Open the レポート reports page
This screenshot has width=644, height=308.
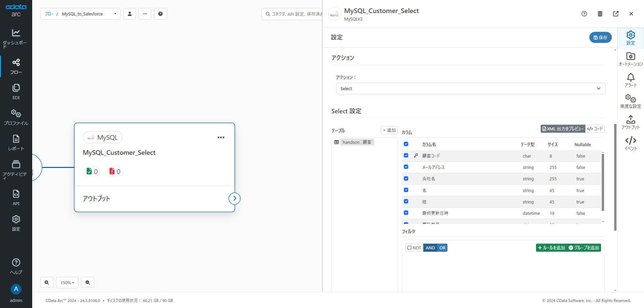16,142
